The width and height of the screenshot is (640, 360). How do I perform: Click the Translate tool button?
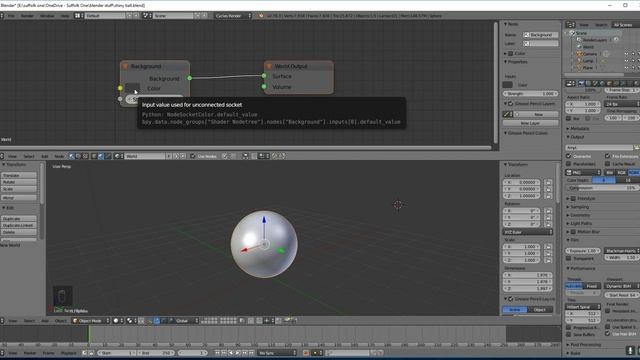[x=19, y=175]
